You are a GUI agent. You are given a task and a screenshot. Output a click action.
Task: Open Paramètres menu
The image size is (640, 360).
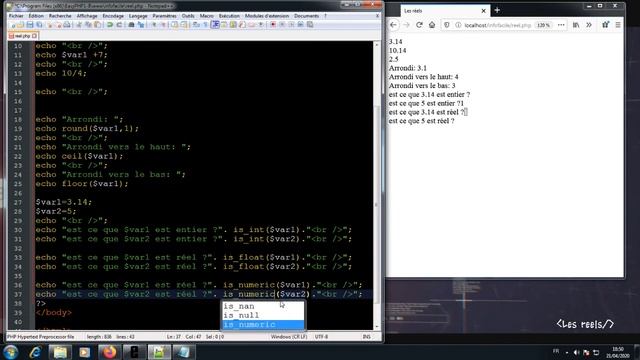tap(164, 16)
